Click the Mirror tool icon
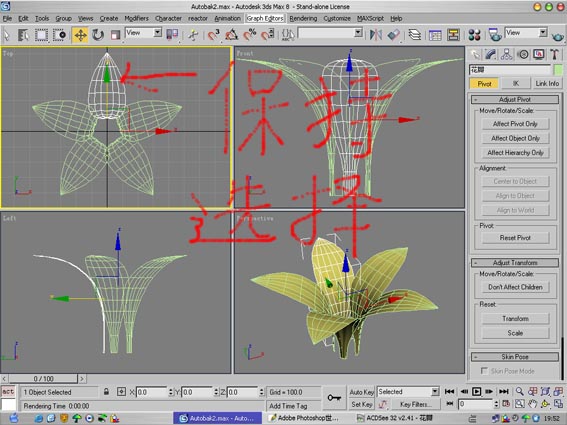The width and height of the screenshot is (567, 425). (375, 35)
